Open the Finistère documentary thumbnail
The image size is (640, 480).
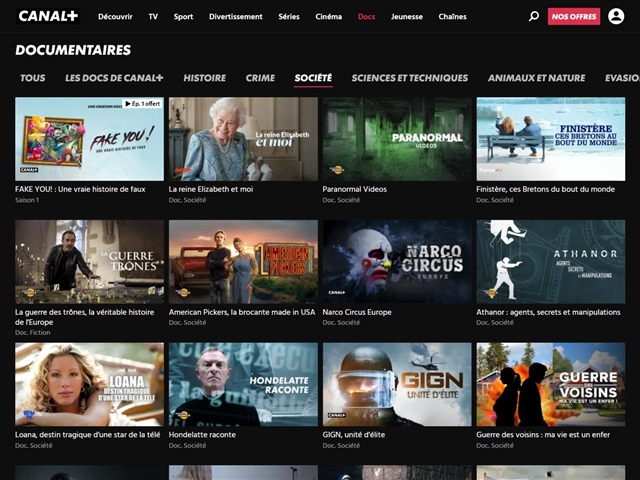point(551,139)
